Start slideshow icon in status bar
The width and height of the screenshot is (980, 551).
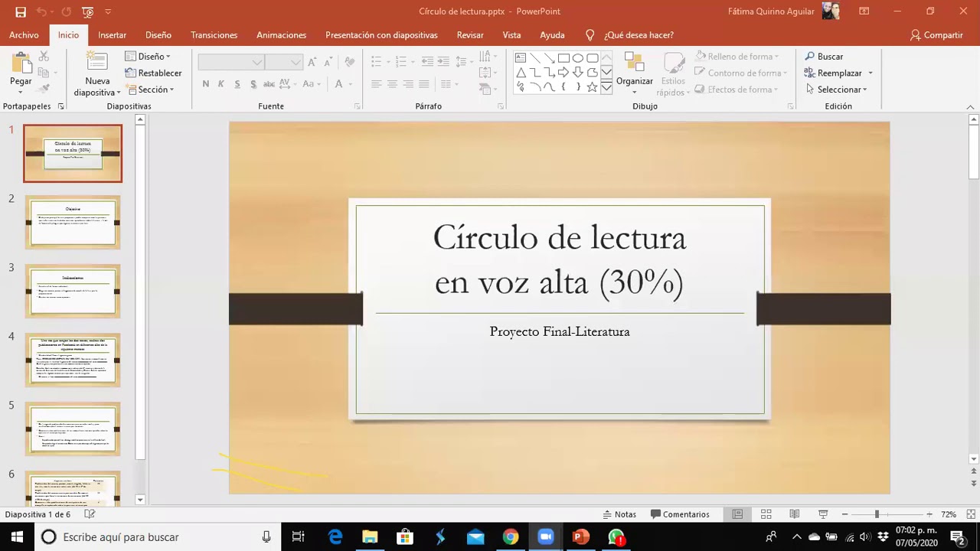click(823, 514)
